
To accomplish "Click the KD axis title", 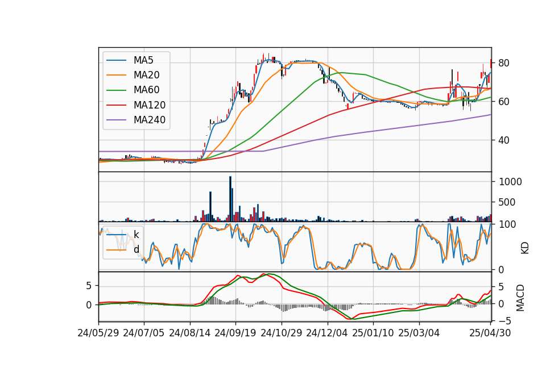I will point(524,248).
